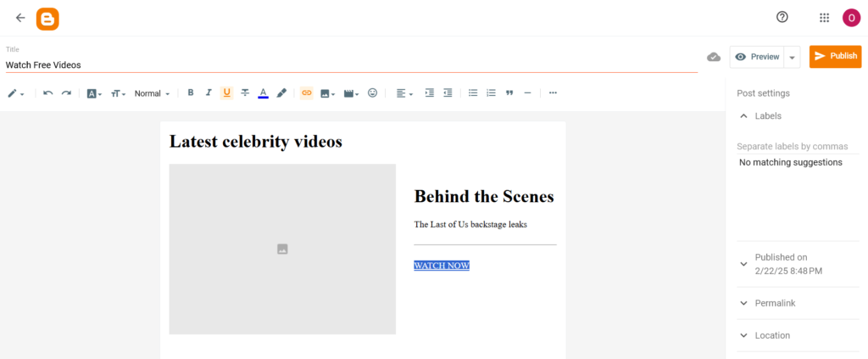Open the text alignment menu
The image size is (868, 359).
404,93
